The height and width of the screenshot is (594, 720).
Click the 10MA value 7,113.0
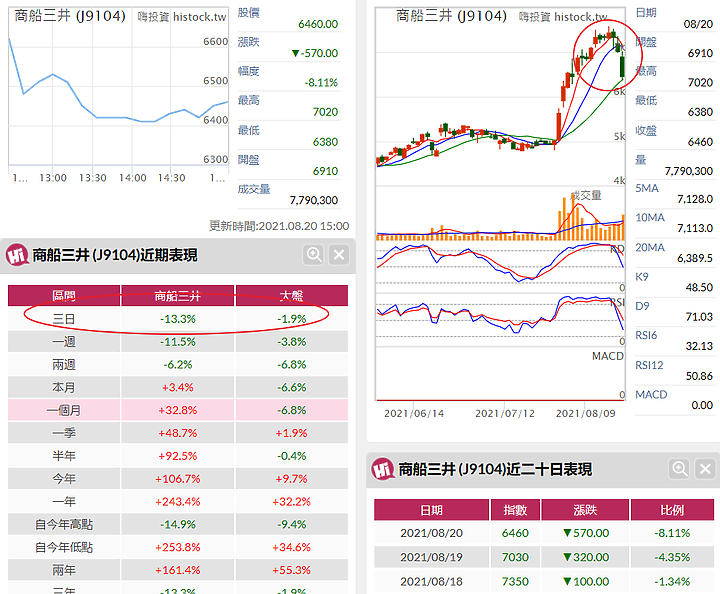click(695, 228)
